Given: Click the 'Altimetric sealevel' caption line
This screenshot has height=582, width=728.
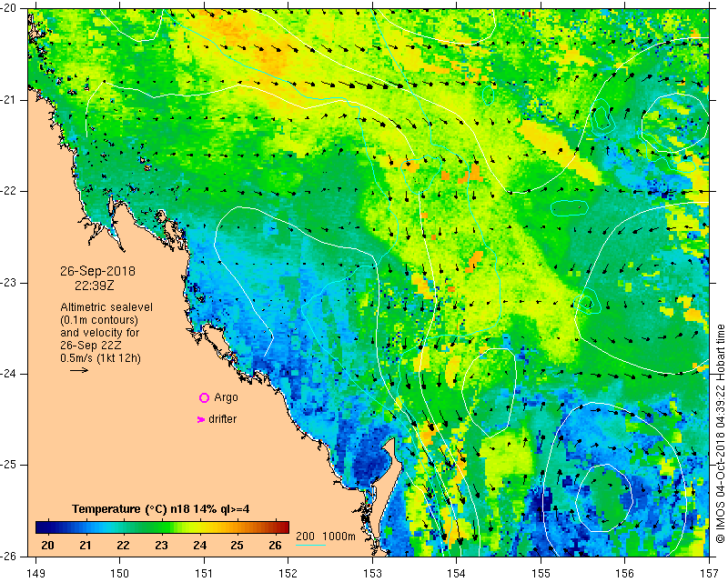Looking at the screenshot, I should click(x=106, y=307).
